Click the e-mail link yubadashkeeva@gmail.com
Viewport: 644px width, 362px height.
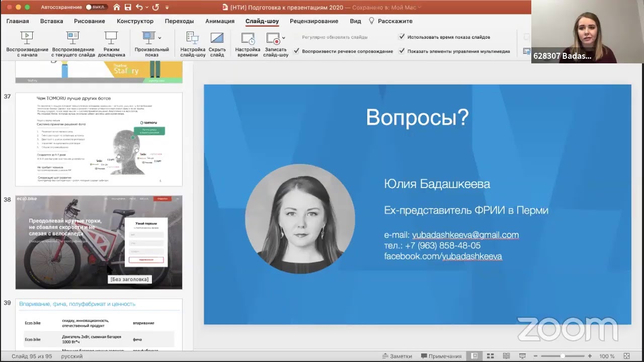465,235
